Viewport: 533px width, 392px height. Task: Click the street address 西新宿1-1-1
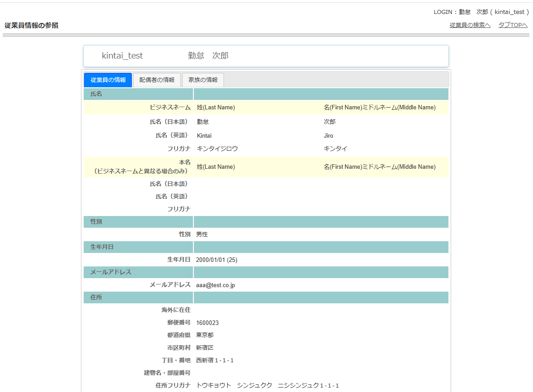(x=215, y=360)
